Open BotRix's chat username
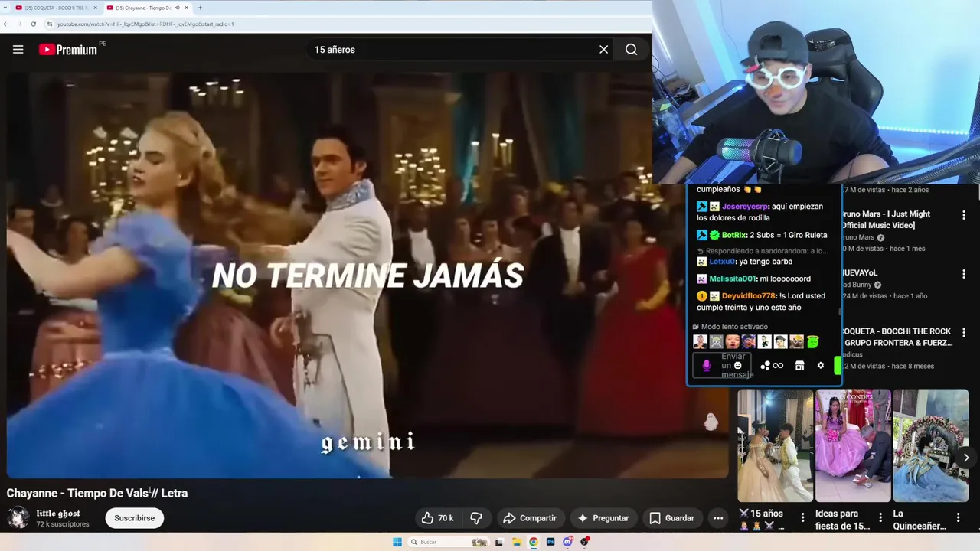Image resolution: width=980 pixels, height=551 pixels. pyautogui.click(x=735, y=235)
